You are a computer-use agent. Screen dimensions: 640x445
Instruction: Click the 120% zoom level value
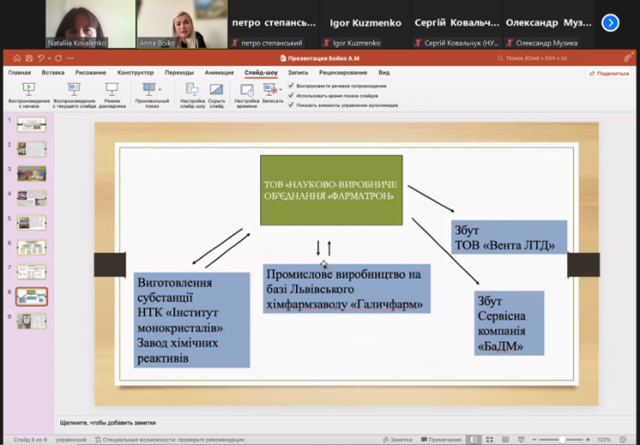[x=604, y=440]
